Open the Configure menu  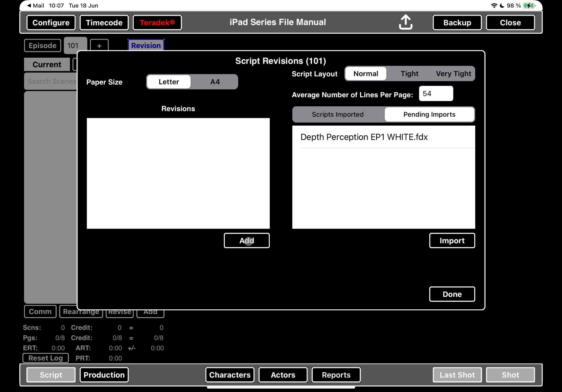pyautogui.click(x=51, y=22)
